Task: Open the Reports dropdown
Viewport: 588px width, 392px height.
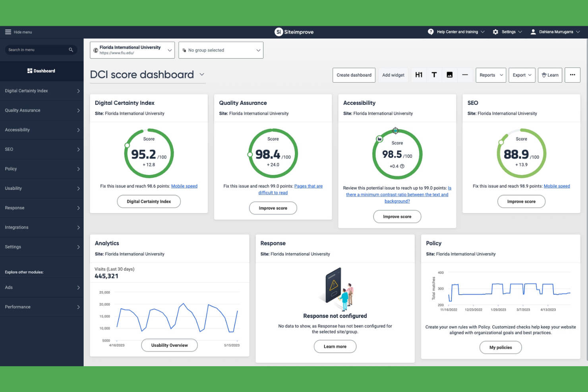Action: tap(491, 75)
